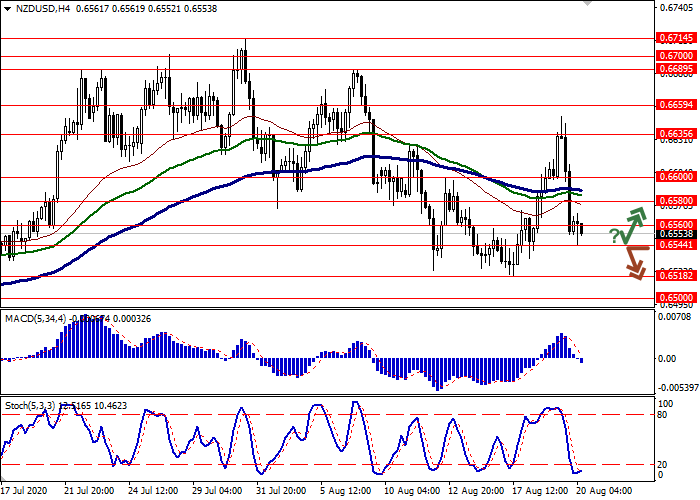Click the 0.65600 level label
Viewport: 700px width, 500px height.
tap(678, 225)
